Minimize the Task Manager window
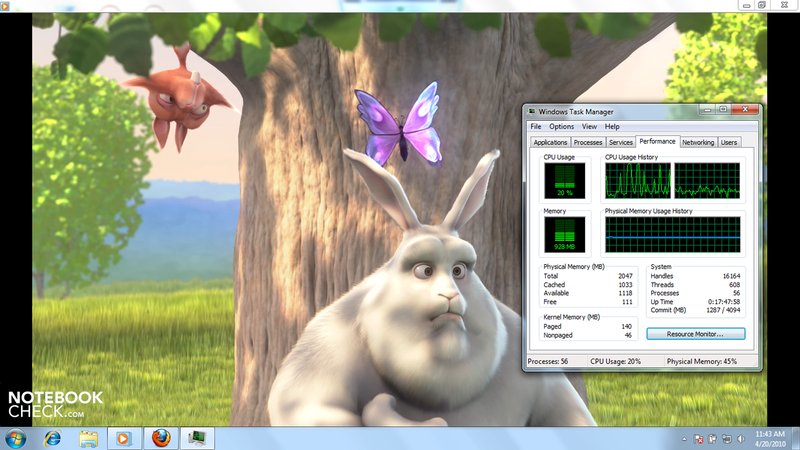 pos(707,109)
